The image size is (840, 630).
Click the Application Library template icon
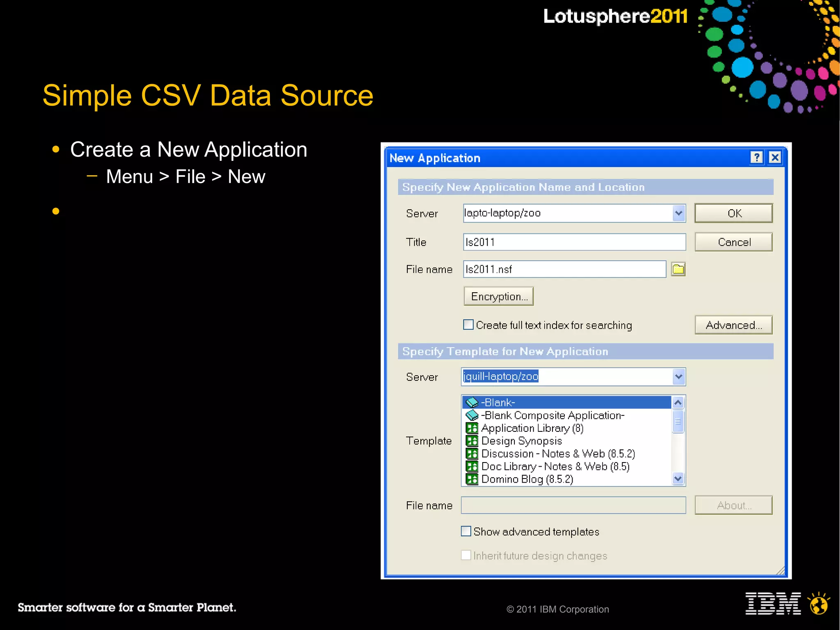tap(472, 428)
